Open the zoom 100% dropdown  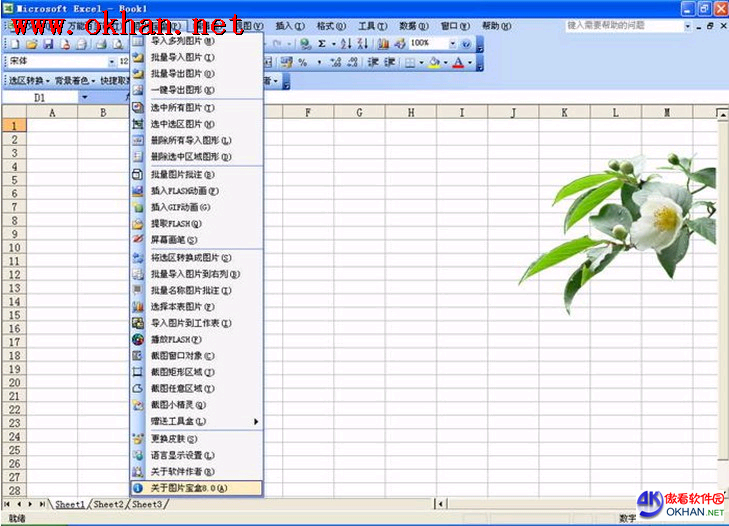[x=452, y=44]
